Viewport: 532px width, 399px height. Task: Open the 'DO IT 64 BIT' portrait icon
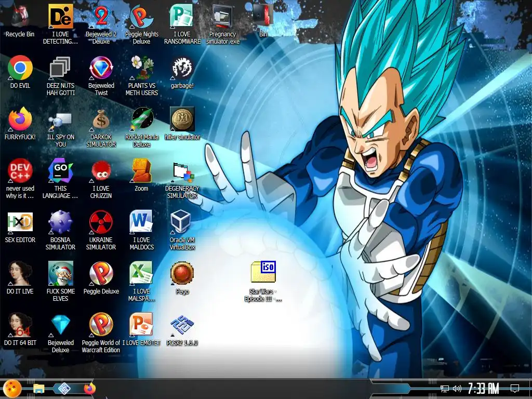[x=20, y=325]
